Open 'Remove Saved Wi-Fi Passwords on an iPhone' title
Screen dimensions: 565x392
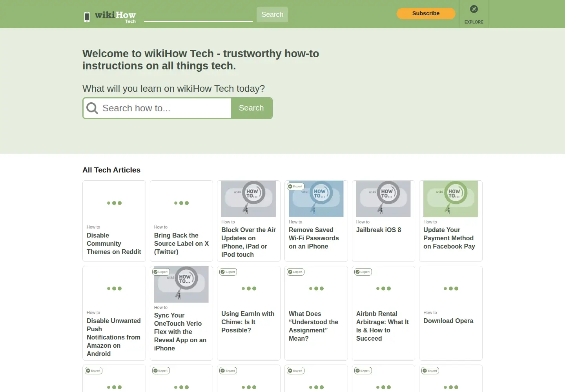coord(314,238)
